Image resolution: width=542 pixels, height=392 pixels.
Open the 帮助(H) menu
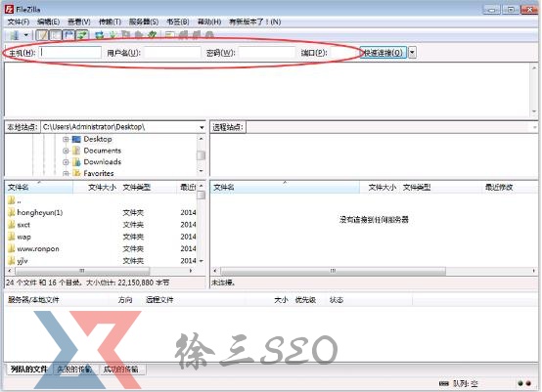[209, 22]
